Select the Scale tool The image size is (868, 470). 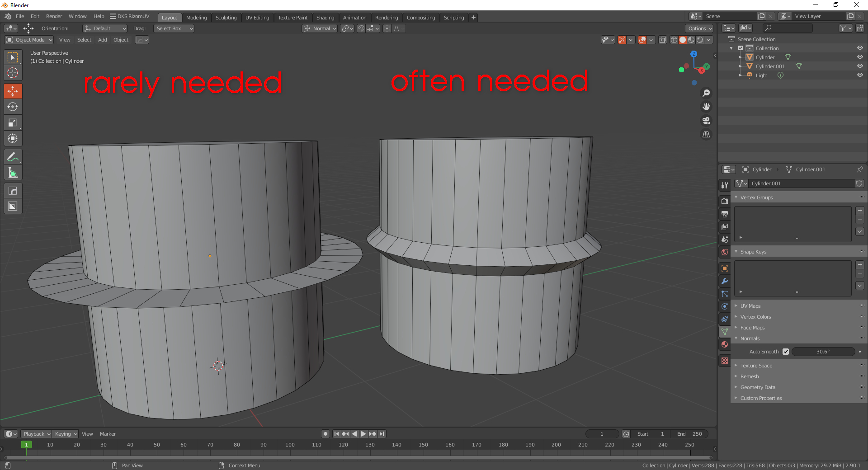point(13,122)
